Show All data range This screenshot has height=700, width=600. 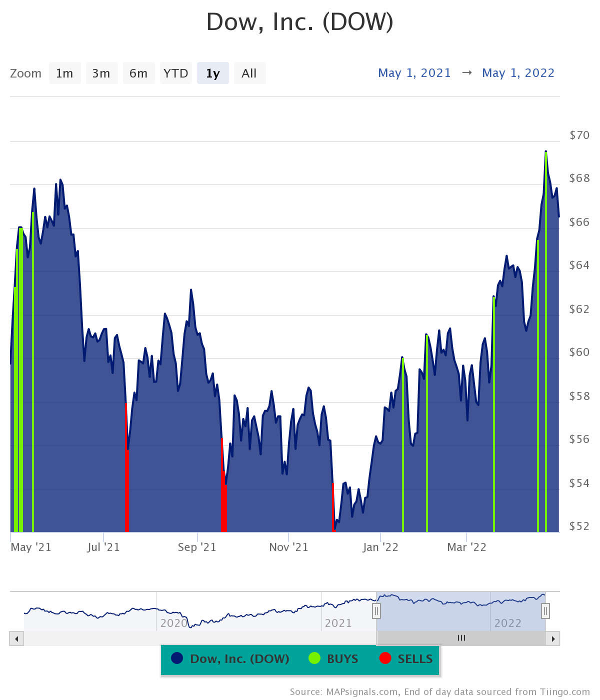click(x=249, y=73)
